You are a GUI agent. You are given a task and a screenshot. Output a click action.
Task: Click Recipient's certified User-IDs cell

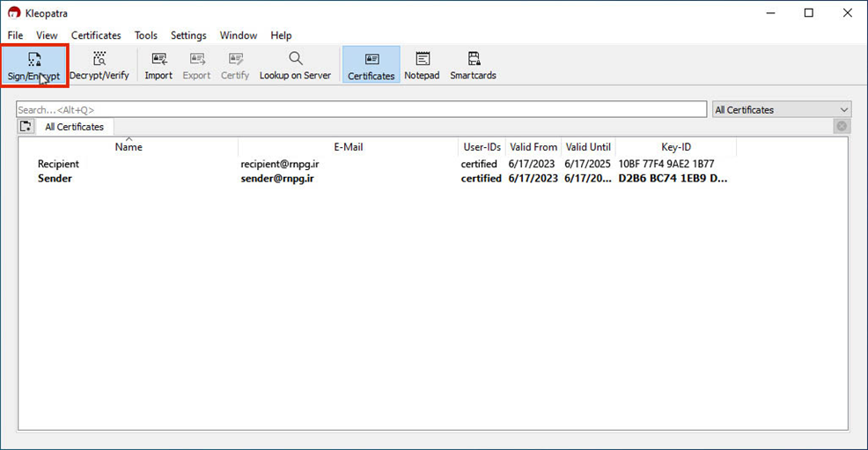(x=479, y=164)
